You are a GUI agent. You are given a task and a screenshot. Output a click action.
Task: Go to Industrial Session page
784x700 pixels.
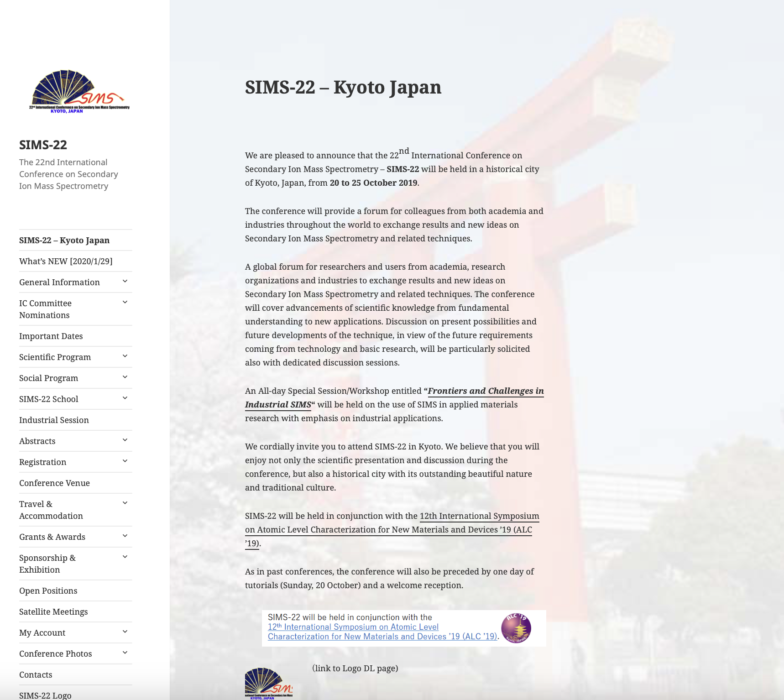(x=54, y=420)
